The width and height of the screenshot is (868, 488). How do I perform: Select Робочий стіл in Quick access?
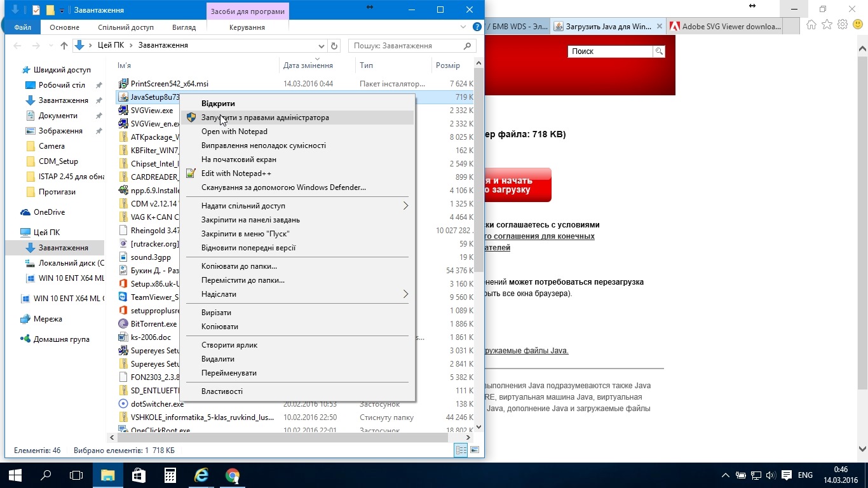[x=62, y=85]
